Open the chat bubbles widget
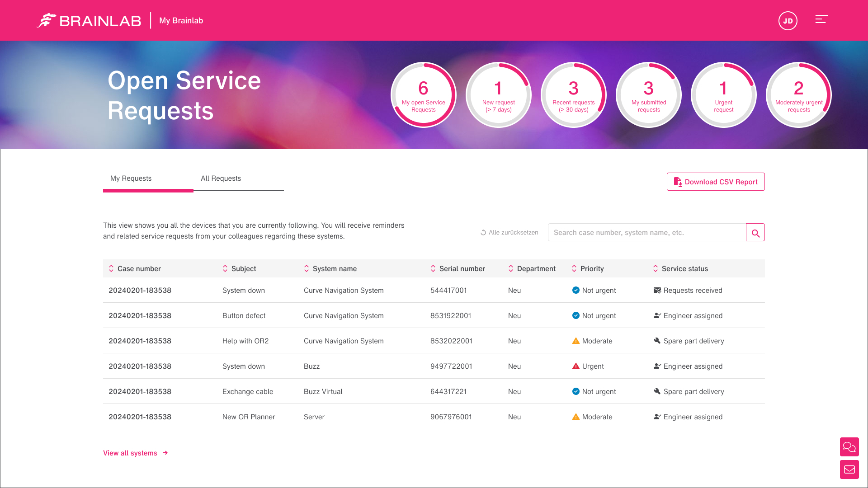The height and width of the screenshot is (488, 868). point(849,447)
